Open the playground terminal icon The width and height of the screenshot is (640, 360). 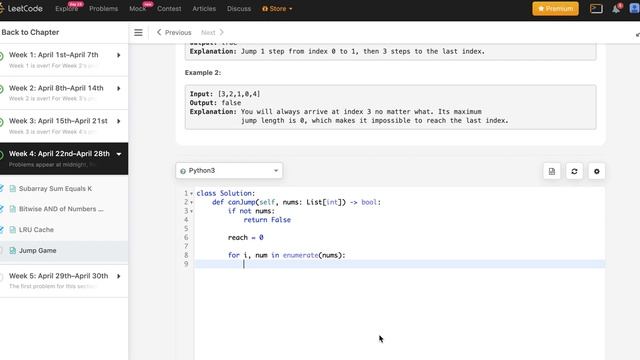pyautogui.click(x=596, y=9)
